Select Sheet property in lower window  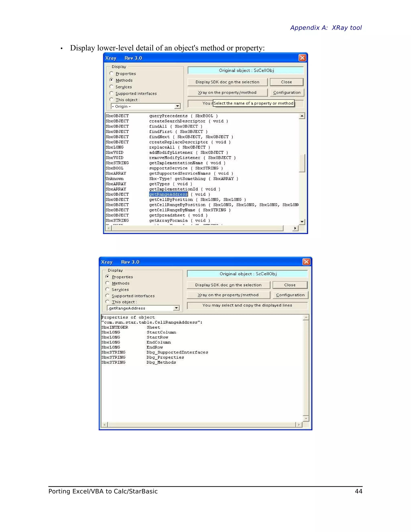coord(131,327)
